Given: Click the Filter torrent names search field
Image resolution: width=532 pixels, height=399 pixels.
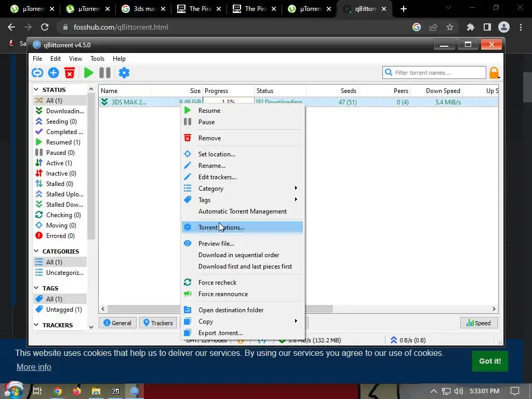Looking at the screenshot, I should (x=434, y=73).
